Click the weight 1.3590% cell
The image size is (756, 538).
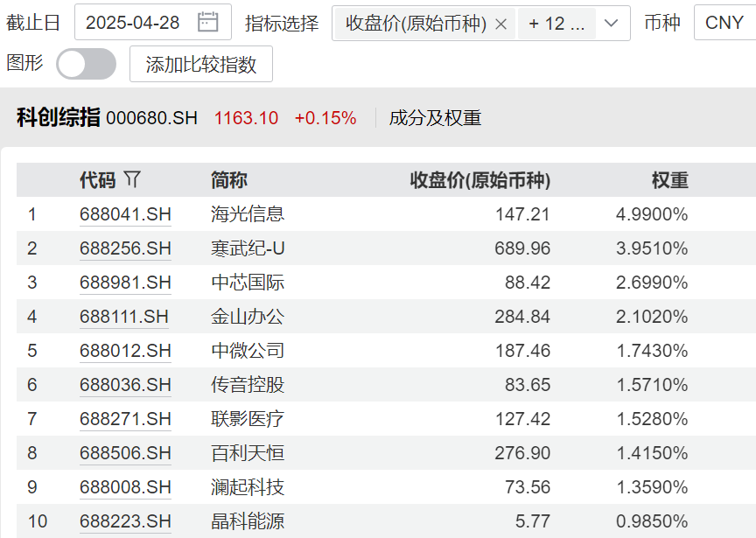(653, 487)
